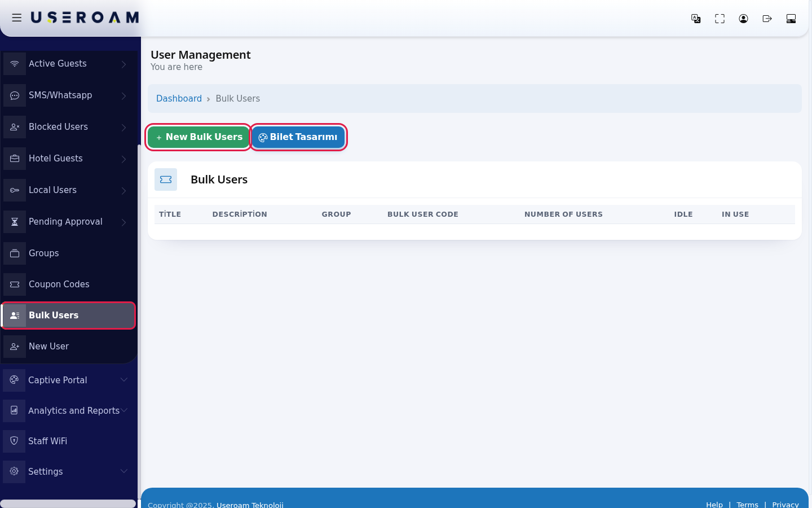The height and width of the screenshot is (508, 812).
Task: Open the Privacy footer link
Action: 785,505
